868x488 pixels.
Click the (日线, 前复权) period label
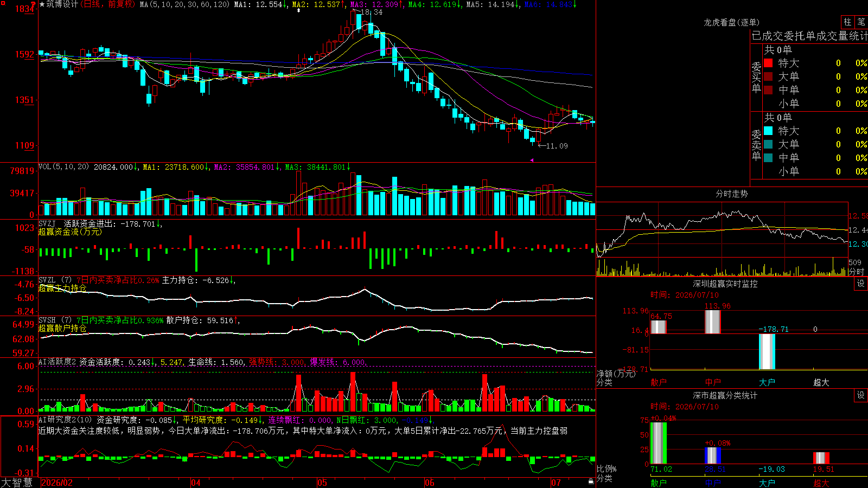click(x=108, y=4)
